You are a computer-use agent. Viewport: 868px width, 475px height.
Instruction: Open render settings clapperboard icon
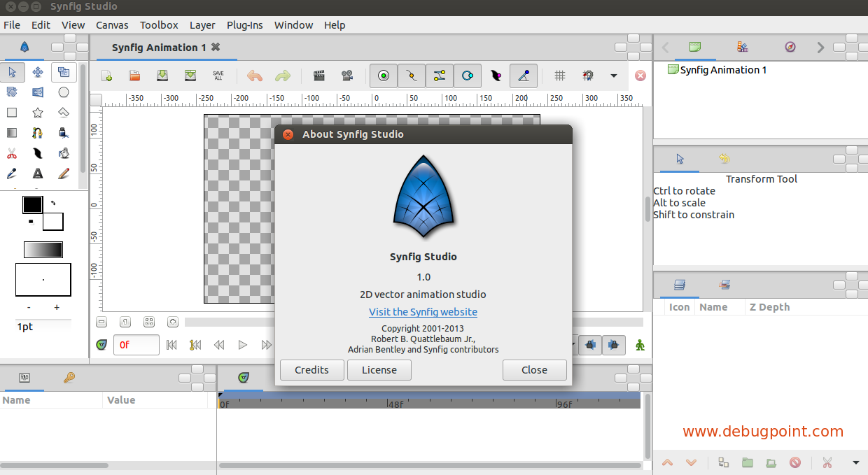pyautogui.click(x=319, y=76)
